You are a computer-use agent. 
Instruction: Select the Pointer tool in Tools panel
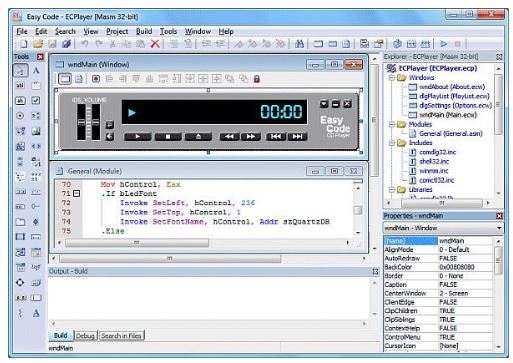20,71
